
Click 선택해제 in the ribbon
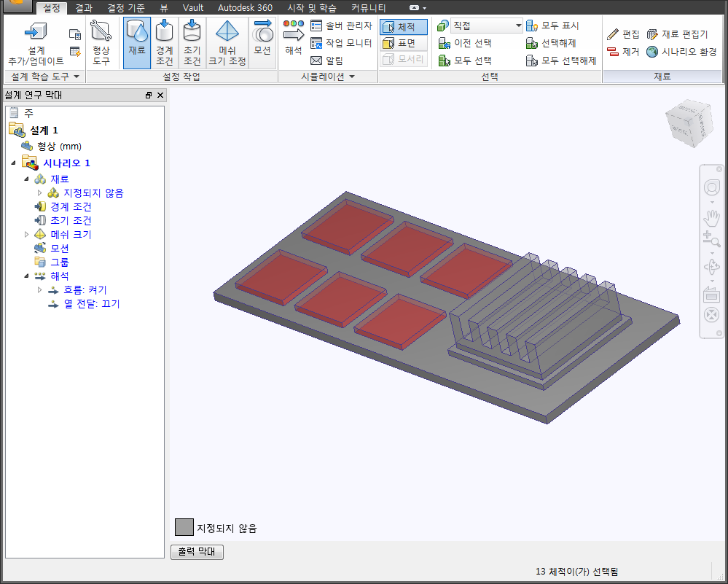point(551,43)
